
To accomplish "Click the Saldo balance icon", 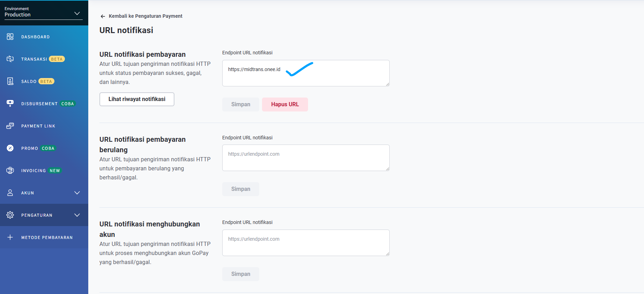I will pyautogui.click(x=10, y=81).
